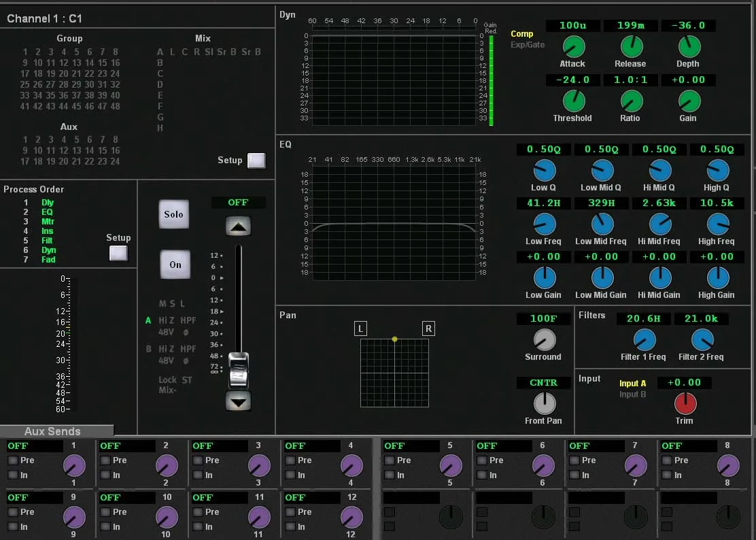Enable Pre on Aux Send 9

pyautogui.click(x=12, y=512)
